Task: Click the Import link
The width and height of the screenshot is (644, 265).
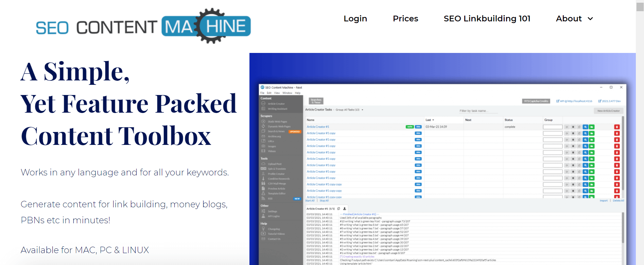Action: click(604, 201)
